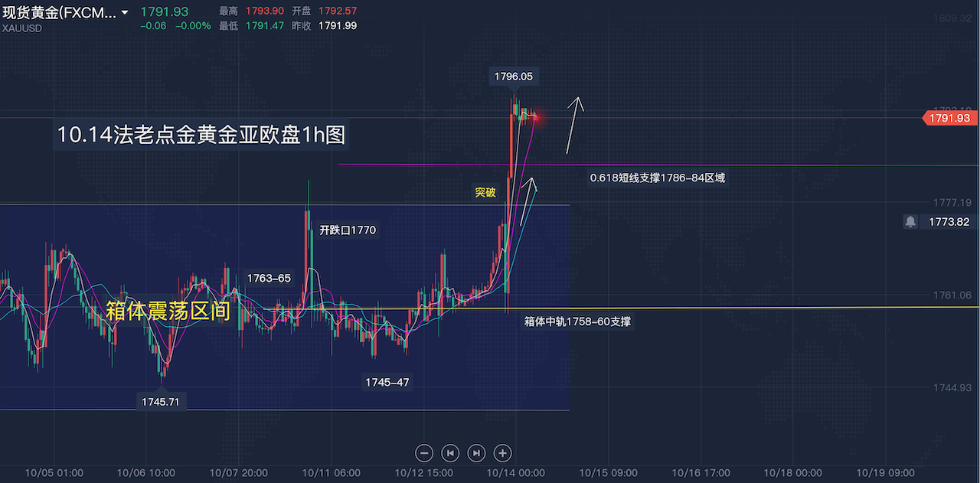Select the 1745.71 low price label
Screen dimensions: 980x483
(161, 401)
